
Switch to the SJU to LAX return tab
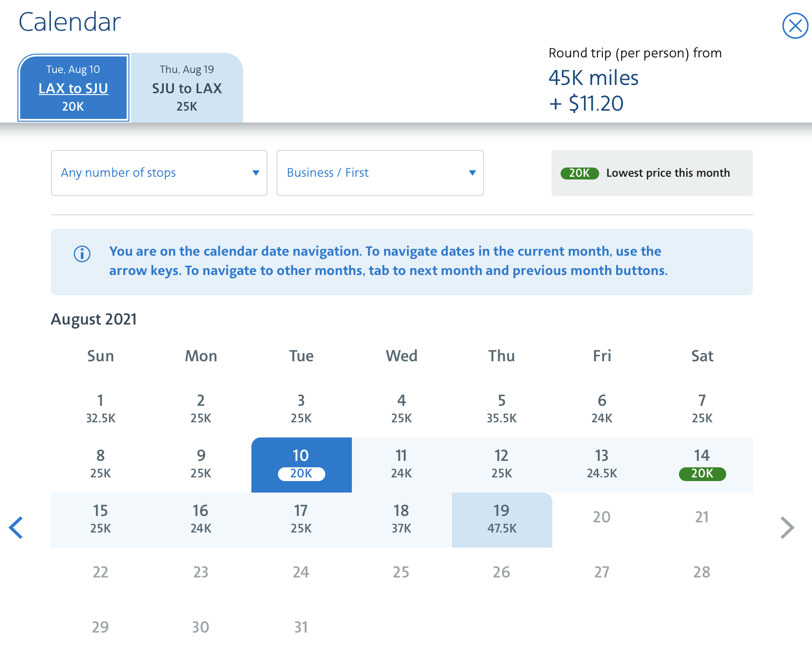[x=186, y=88]
